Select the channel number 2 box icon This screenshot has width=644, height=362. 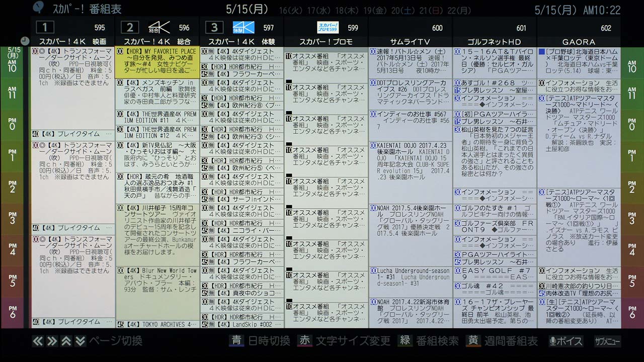tap(130, 27)
